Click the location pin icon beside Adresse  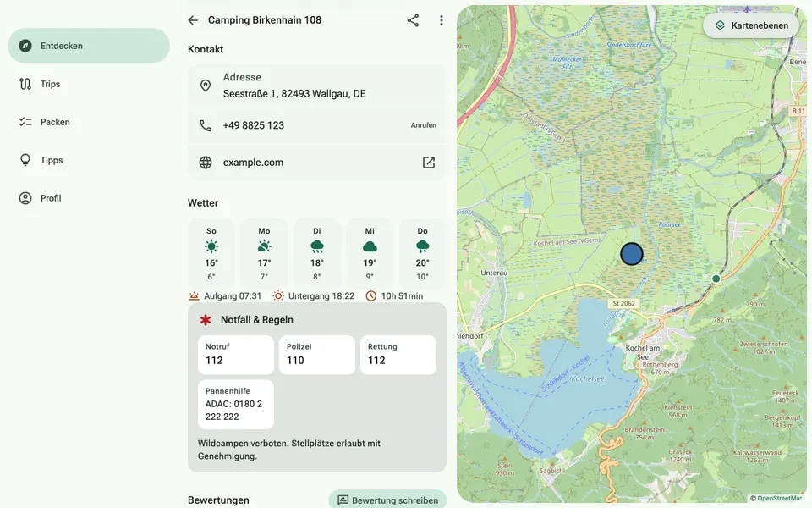206,86
